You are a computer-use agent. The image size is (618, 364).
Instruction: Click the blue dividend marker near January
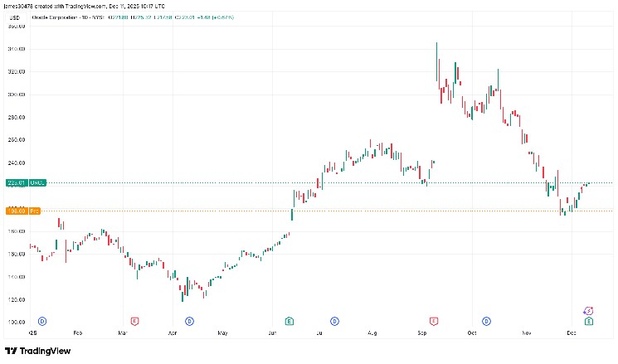point(41,320)
